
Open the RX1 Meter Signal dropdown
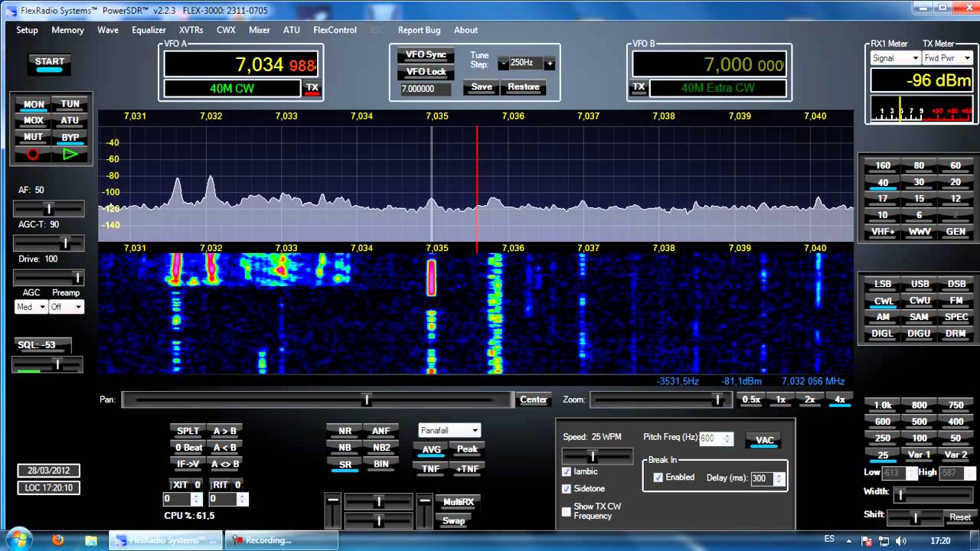895,58
